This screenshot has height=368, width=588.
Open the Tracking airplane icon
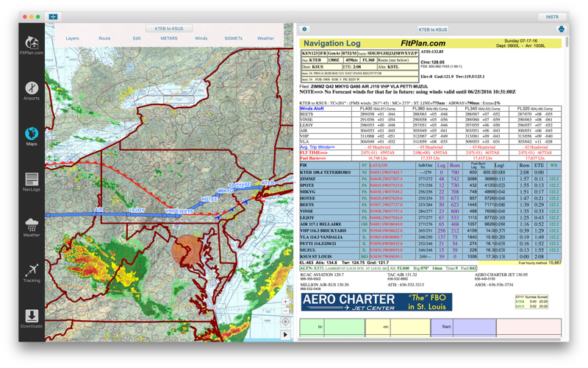tap(32, 273)
